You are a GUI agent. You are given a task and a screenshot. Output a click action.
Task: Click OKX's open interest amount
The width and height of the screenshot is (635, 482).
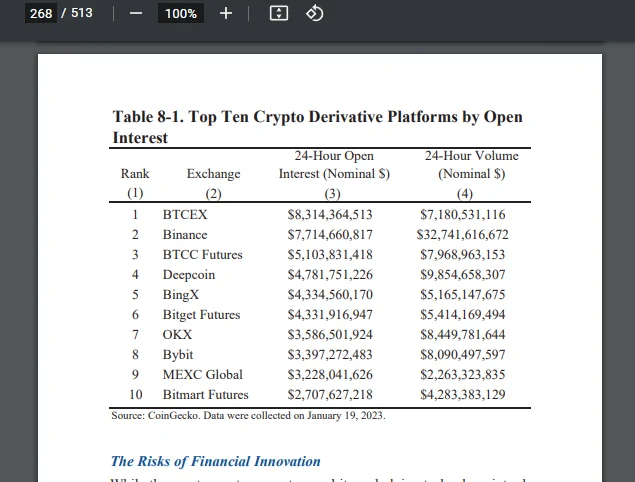(330, 335)
